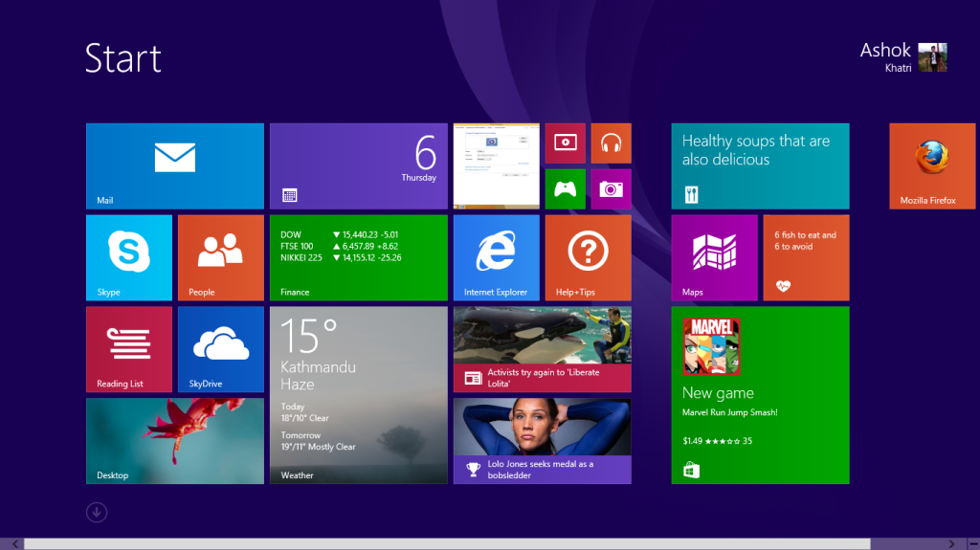Image resolution: width=980 pixels, height=550 pixels.
Task: Open the Music headphones tile
Action: [x=611, y=143]
